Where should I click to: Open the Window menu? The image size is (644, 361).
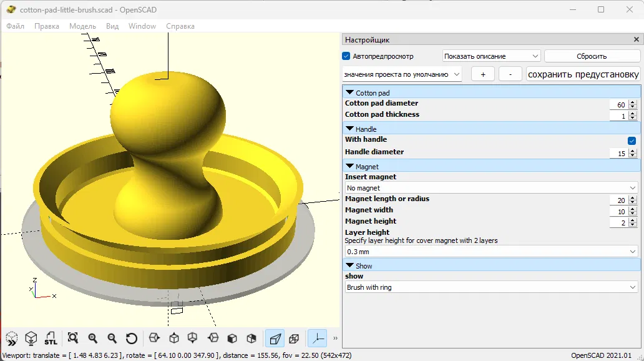coord(142,26)
